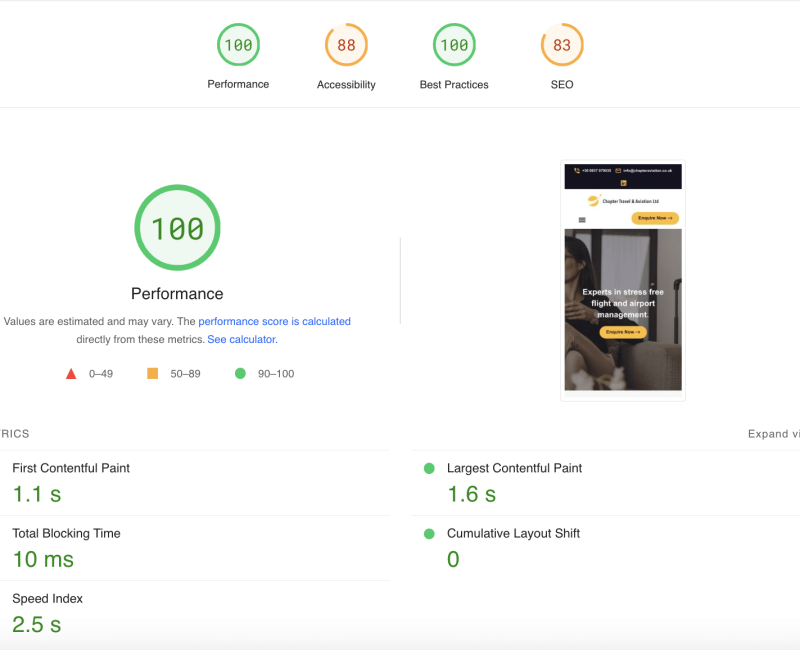Click the Accessibility score gauge showing 88

346,45
